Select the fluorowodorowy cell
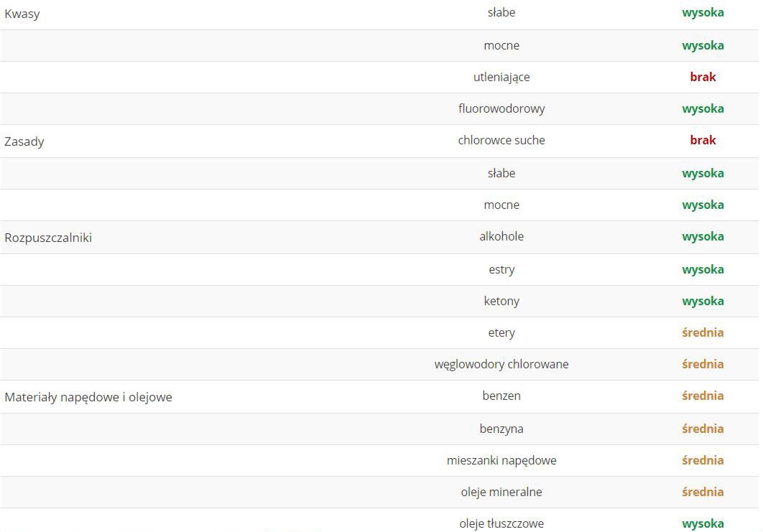 click(x=501, y=108)
